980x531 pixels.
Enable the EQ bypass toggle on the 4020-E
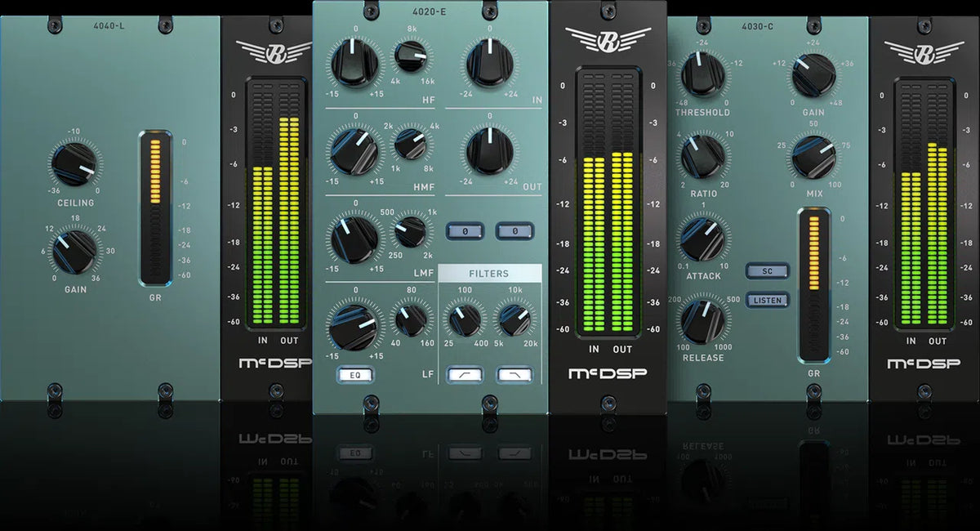coord(356,375)
